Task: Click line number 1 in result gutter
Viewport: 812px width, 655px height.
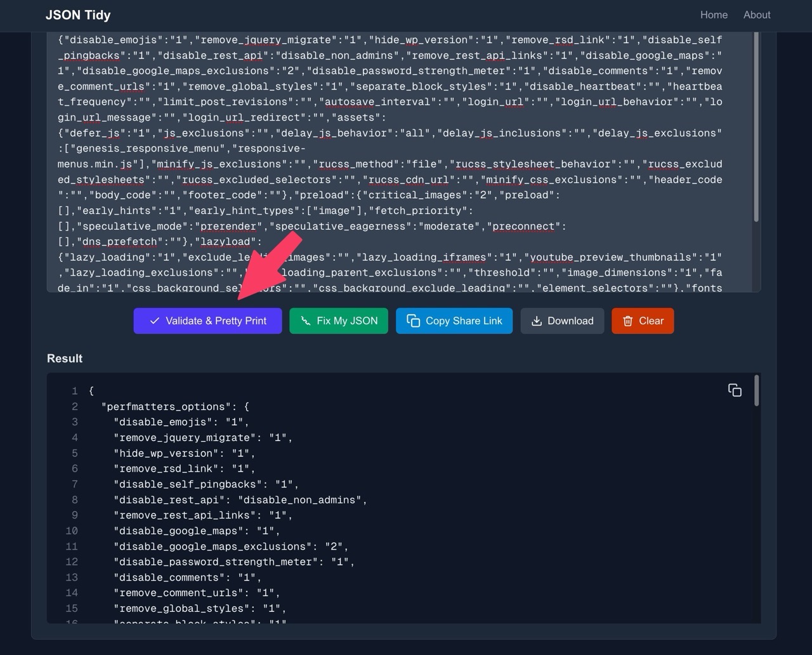Action: coord(75,391)
